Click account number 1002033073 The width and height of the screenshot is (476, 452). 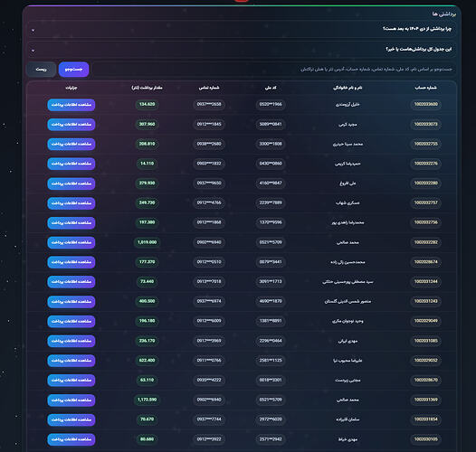(x=426, y=124)
